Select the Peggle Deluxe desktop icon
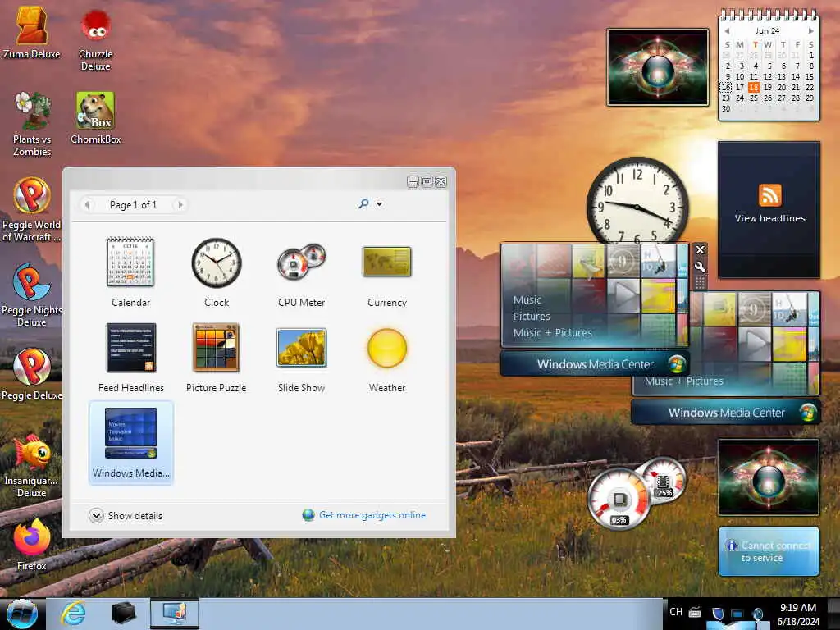The image size is (840, 630). coord(32,374)
